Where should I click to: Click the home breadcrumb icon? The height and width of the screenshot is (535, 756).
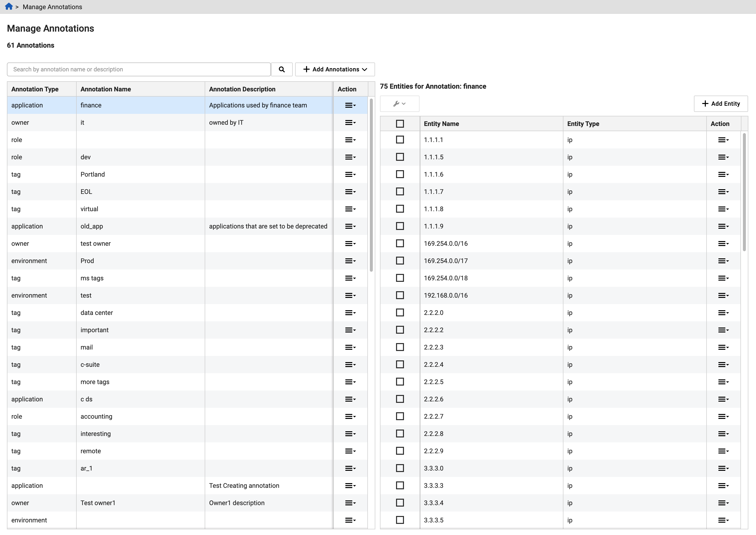9,7
